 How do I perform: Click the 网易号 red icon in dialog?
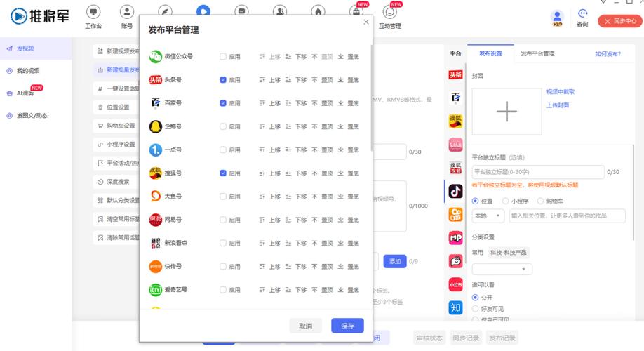[155, 220]
